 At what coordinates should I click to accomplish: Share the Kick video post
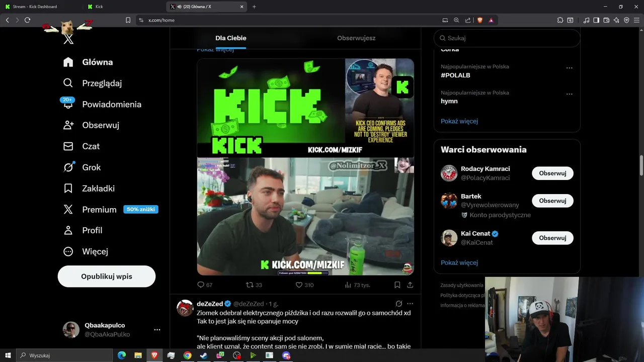pos(410,285)
